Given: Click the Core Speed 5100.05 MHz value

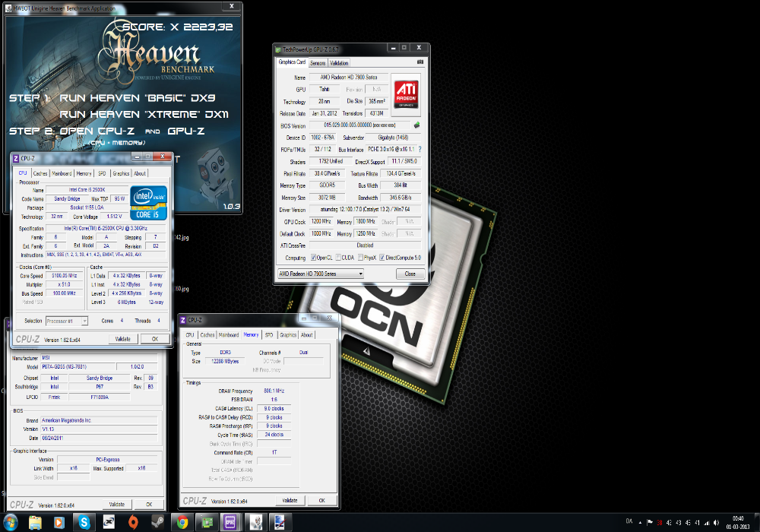Looking at the screenshot, I should point(65,275).
